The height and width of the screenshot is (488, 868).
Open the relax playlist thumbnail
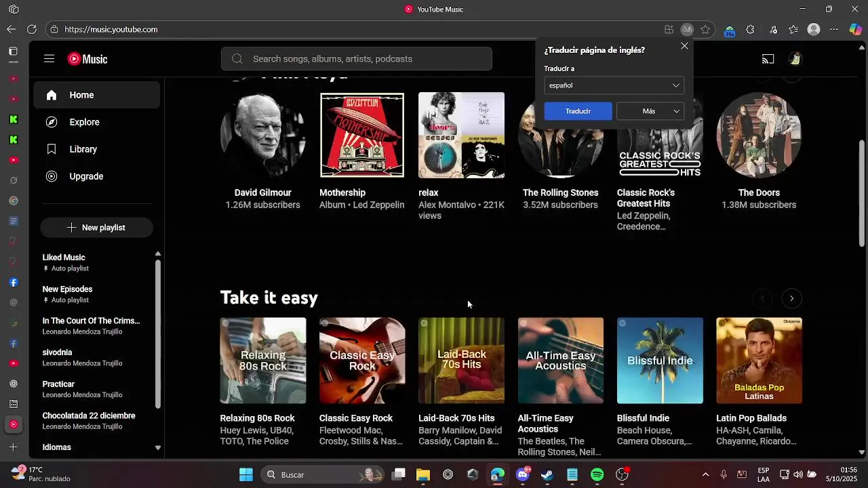461,136
